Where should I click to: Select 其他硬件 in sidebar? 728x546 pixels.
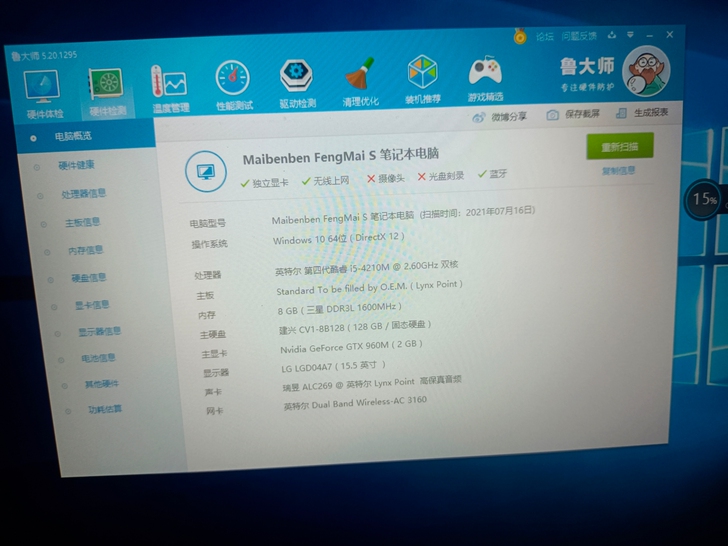coord(101,384)
